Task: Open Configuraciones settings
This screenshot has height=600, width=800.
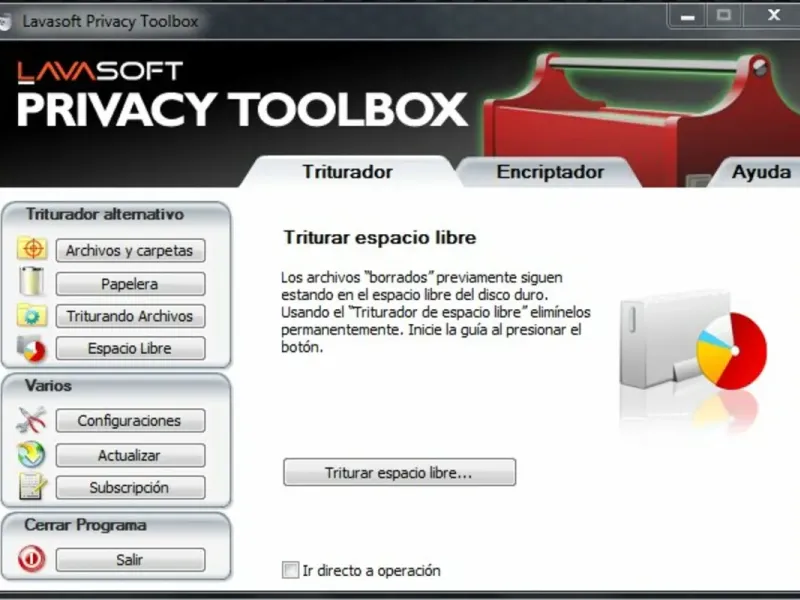Action: click(130, 420)
